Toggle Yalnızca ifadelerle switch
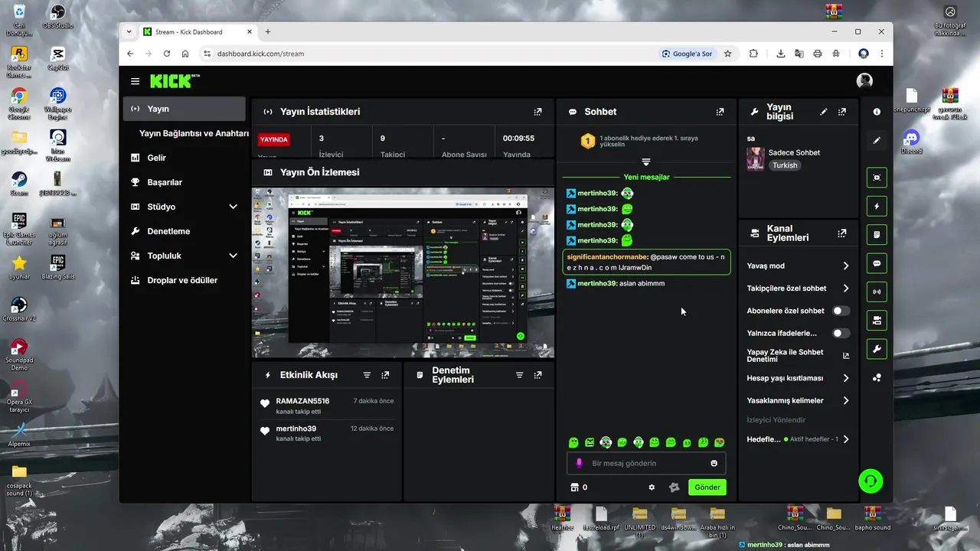 (841, 334)
